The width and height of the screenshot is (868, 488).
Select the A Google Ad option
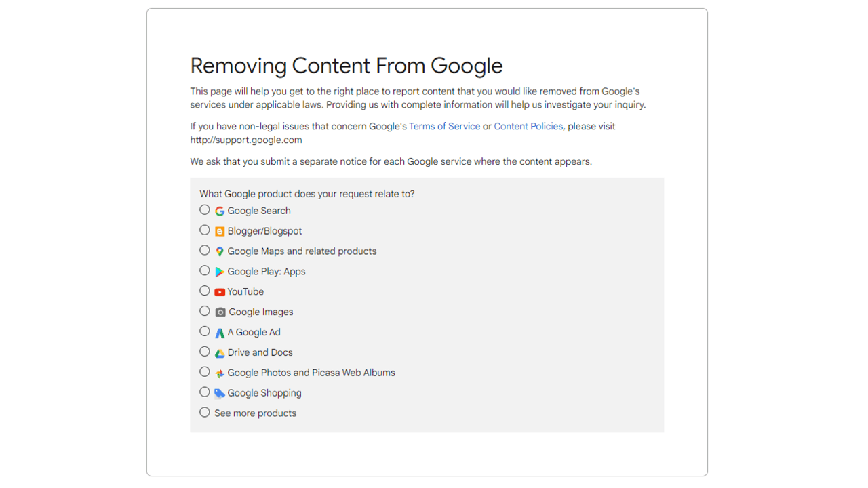204,331
